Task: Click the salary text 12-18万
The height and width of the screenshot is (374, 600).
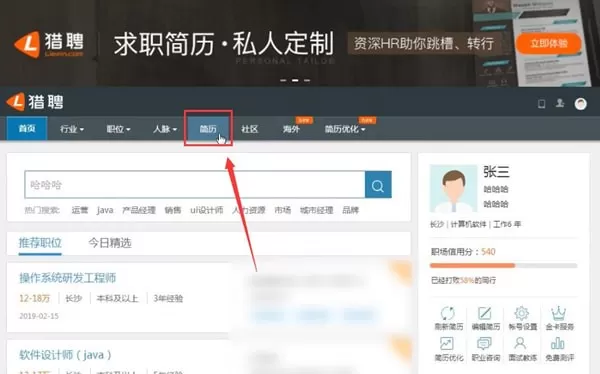Action: click(34, 298)
